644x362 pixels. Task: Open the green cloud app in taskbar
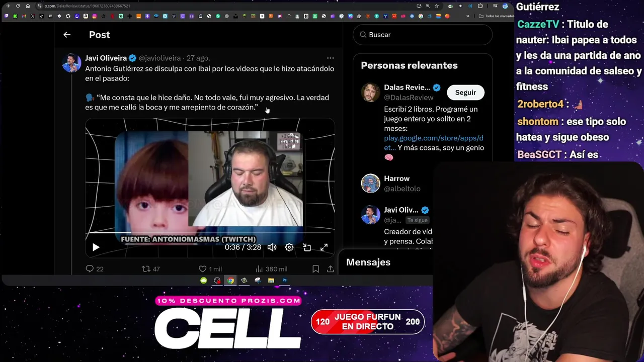[203, 281]
